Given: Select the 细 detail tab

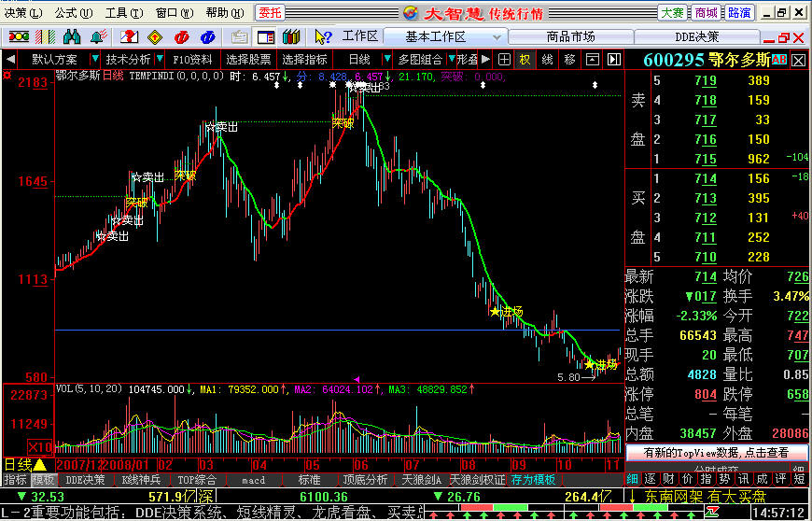Looking at the screenshot, I should pos(632,479).
